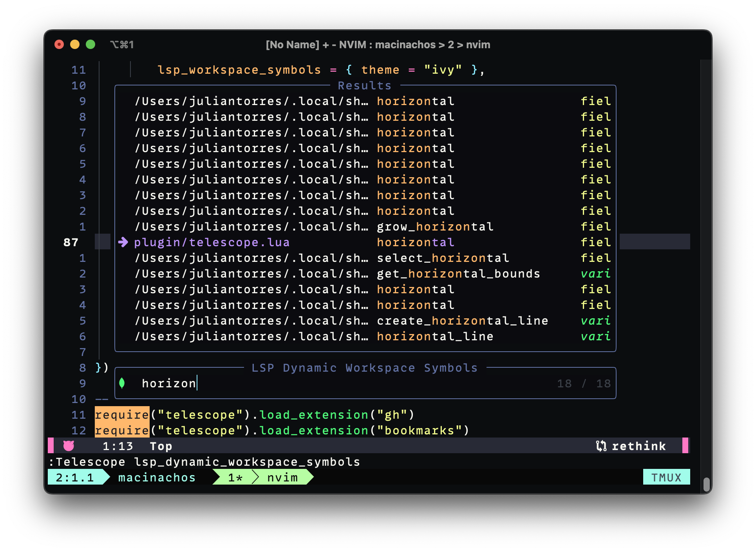Click the git branch icon beside rethink
The image size is (756, 552).
601,446
